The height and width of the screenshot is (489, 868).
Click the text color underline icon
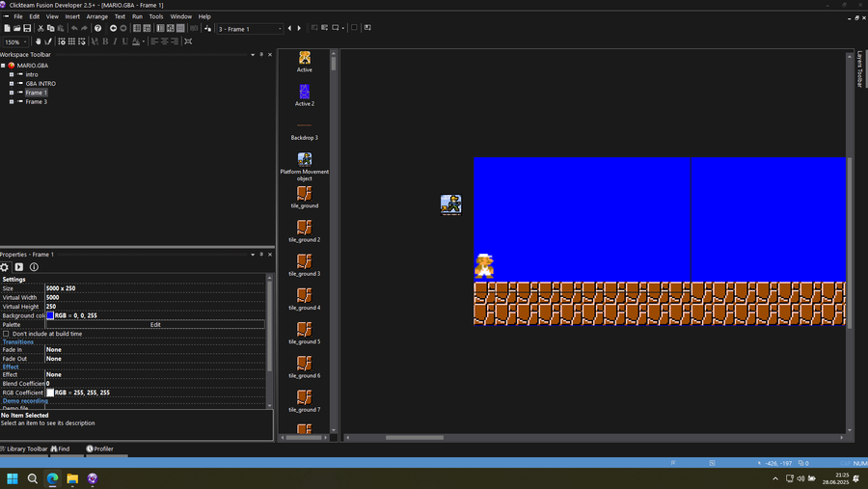click(136, 41)
